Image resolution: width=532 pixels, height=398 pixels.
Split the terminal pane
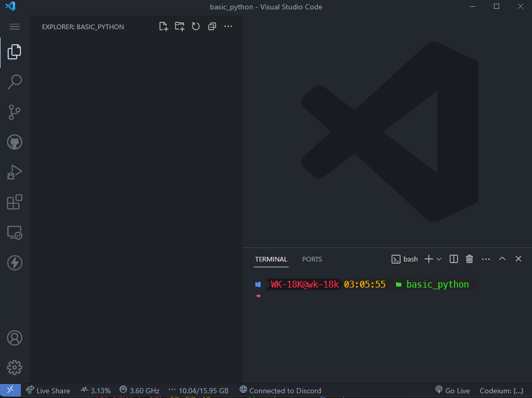[454, 259]
